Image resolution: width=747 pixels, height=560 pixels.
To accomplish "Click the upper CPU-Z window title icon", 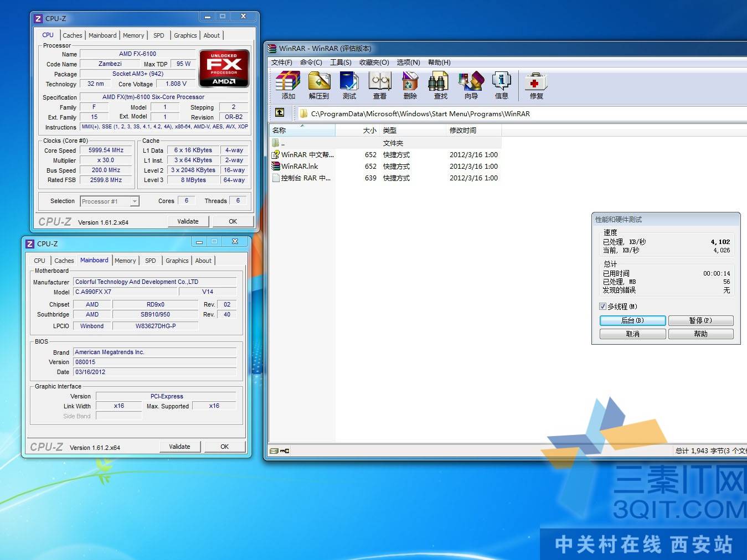I will point(38,18).
